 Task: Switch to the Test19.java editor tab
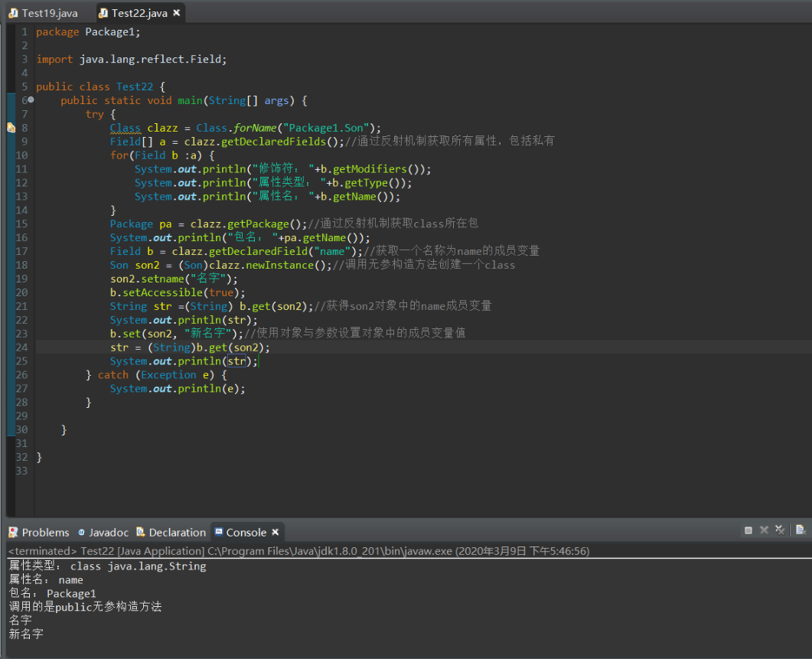tap(49, 13)
